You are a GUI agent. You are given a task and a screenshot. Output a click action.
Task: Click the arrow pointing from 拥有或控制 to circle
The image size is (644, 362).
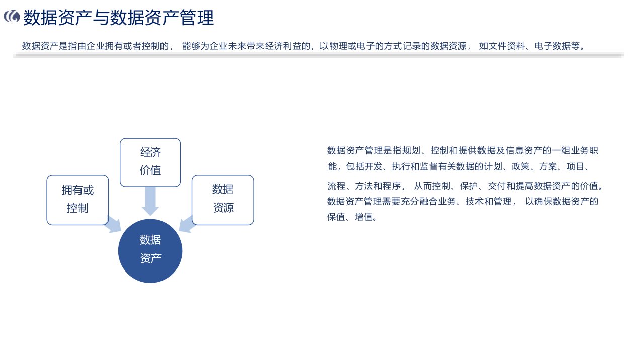pyautogui.click(x=113, y=225)
